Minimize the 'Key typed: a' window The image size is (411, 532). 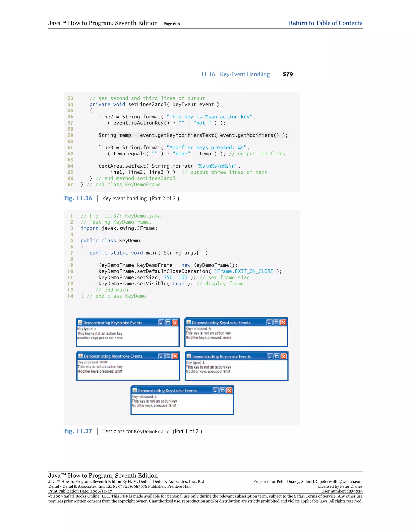tap(161, 323)
